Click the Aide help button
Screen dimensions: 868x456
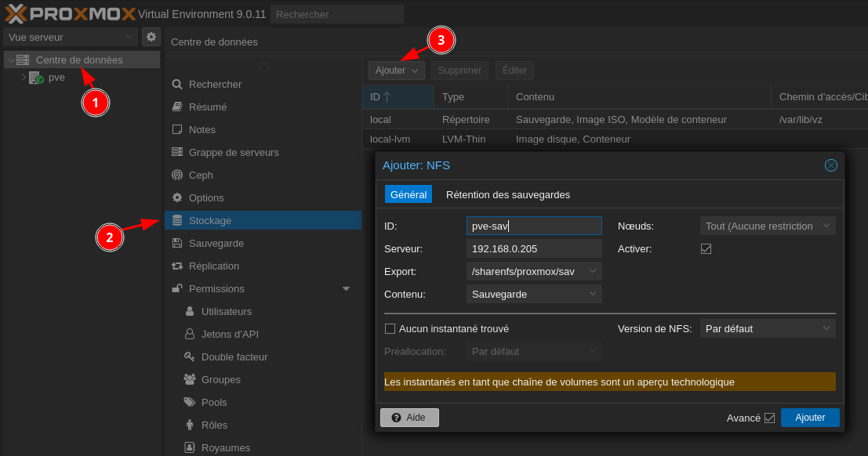(409, 418)
